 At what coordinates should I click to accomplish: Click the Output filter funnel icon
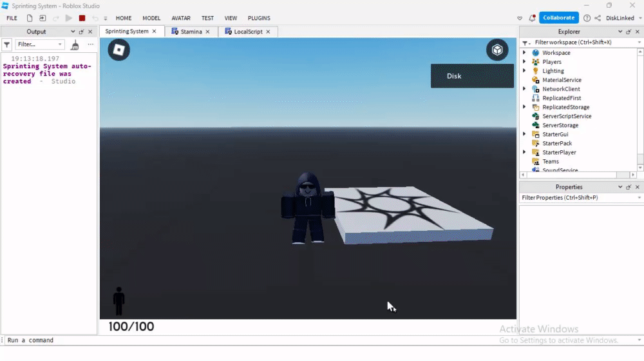point(7,44)
